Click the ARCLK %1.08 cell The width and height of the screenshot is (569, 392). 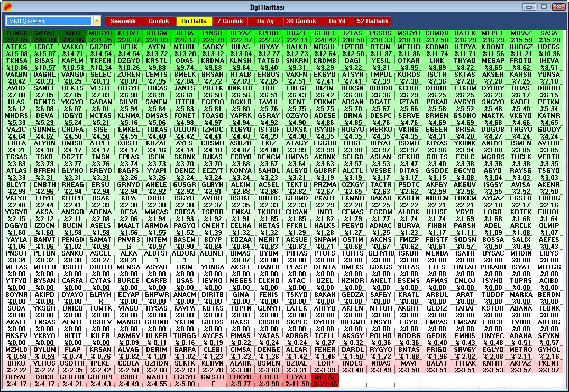[521, 229]
